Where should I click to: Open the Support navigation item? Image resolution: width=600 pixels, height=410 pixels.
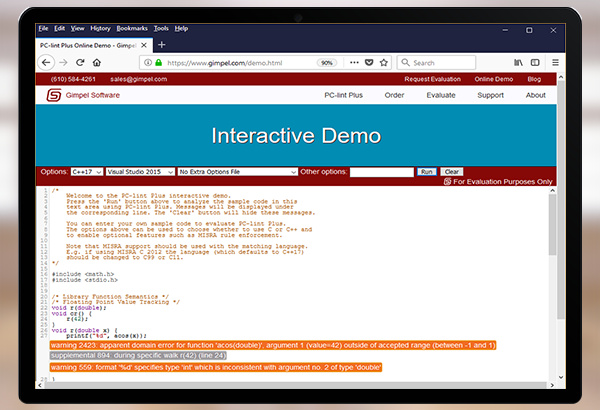(x=490, y=95)
